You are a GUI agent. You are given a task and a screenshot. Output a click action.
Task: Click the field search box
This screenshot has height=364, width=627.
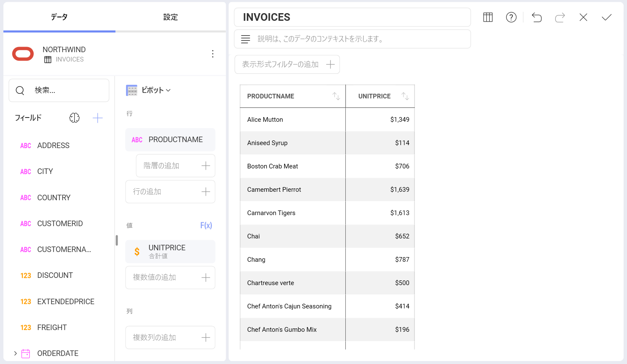click(59, 90)
